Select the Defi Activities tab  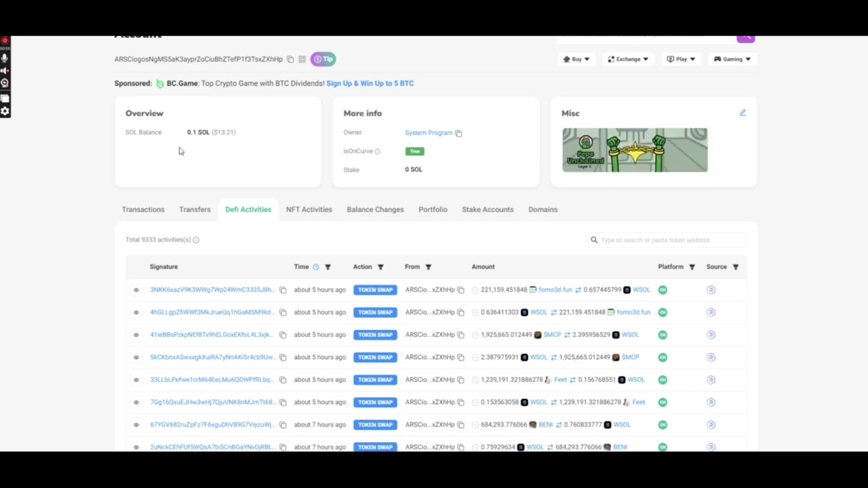pyautogui.click(x=248, y=209)
